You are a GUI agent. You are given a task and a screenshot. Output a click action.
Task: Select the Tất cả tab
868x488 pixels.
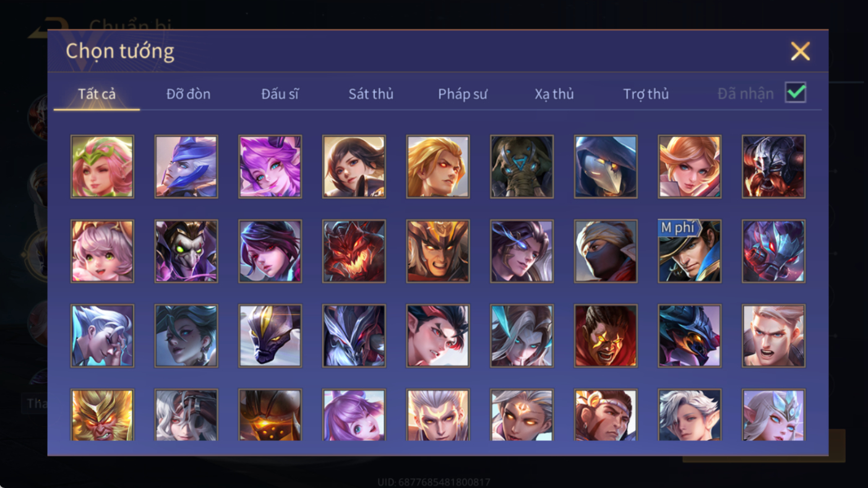[x=97, y=94]
